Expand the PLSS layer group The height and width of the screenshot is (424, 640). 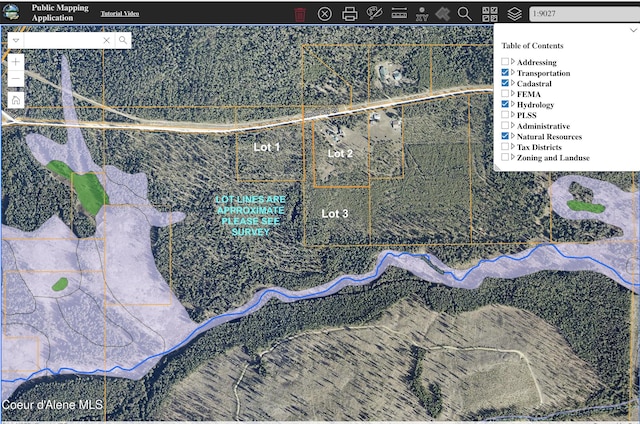point(513,115)
